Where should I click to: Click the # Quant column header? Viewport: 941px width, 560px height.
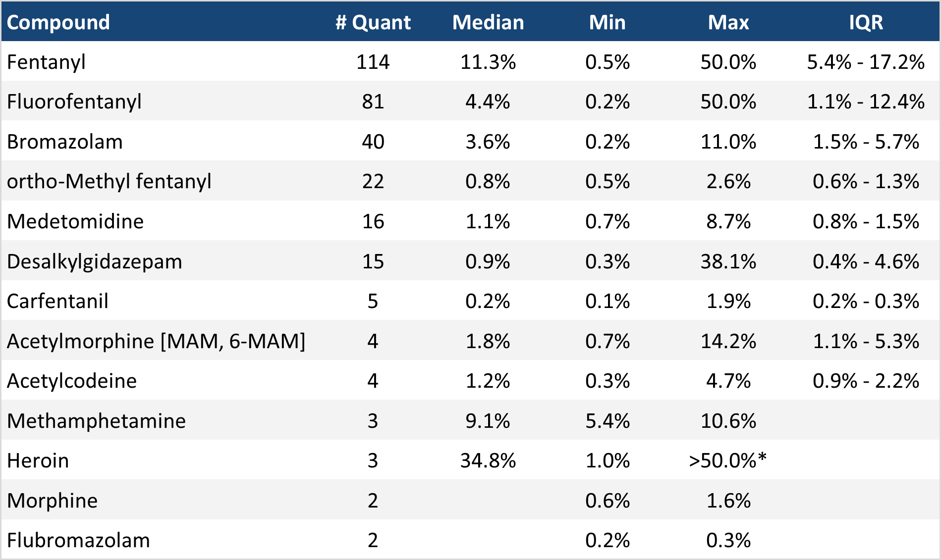[373, 22]
